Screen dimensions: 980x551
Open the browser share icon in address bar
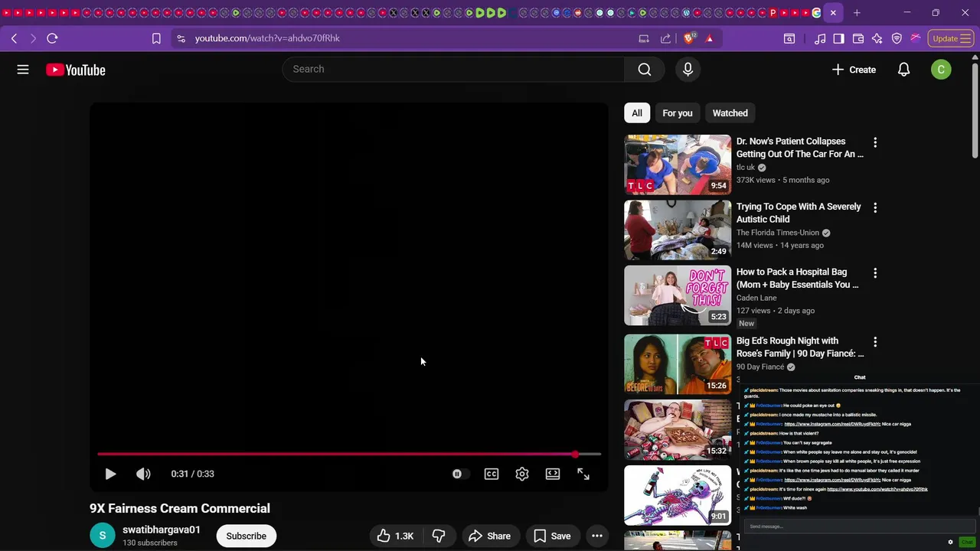click(x=665, y=38)
